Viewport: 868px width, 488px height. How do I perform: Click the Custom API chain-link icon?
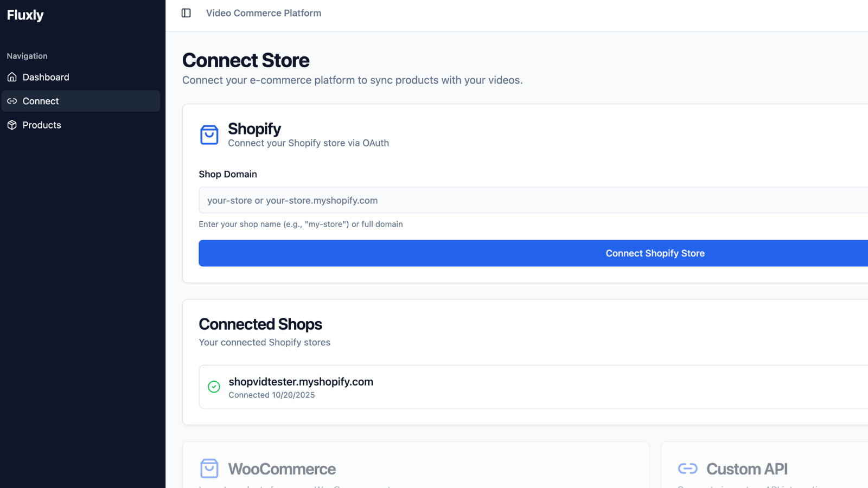point(688,468)
